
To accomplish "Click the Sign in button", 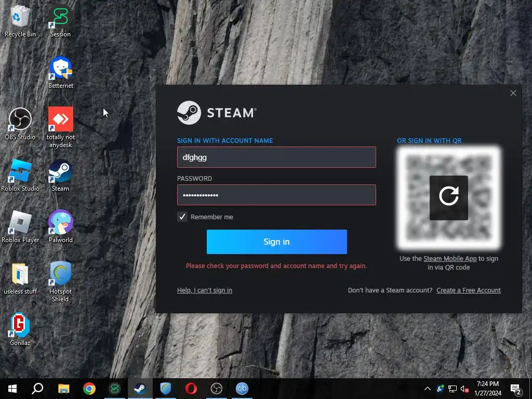I will pos(276,242).
